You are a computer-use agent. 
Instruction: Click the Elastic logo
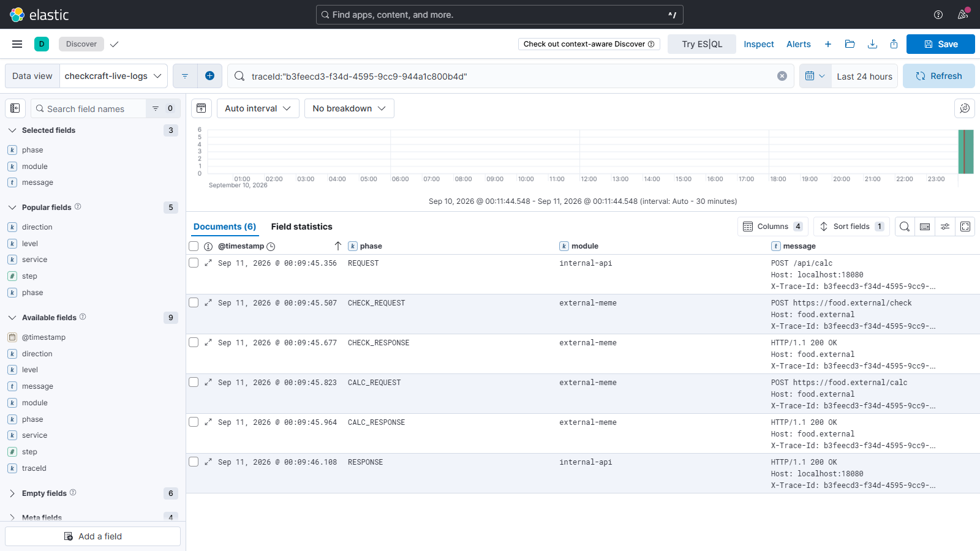coord(39,15)
